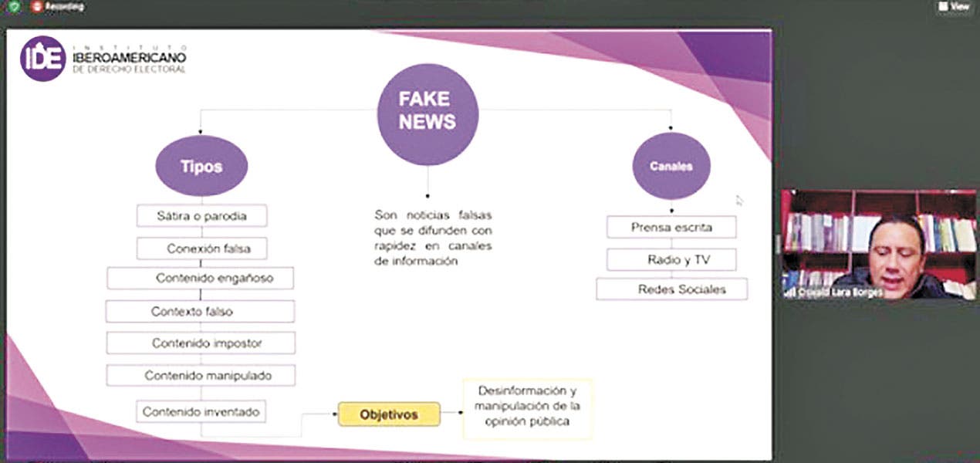
Task: Click the Redes Sociales box
Action: 671,289
